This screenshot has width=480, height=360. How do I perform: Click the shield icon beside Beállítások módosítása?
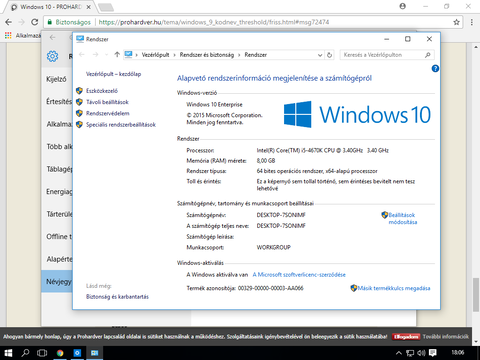pyautogui.click(x=385, y=215)
